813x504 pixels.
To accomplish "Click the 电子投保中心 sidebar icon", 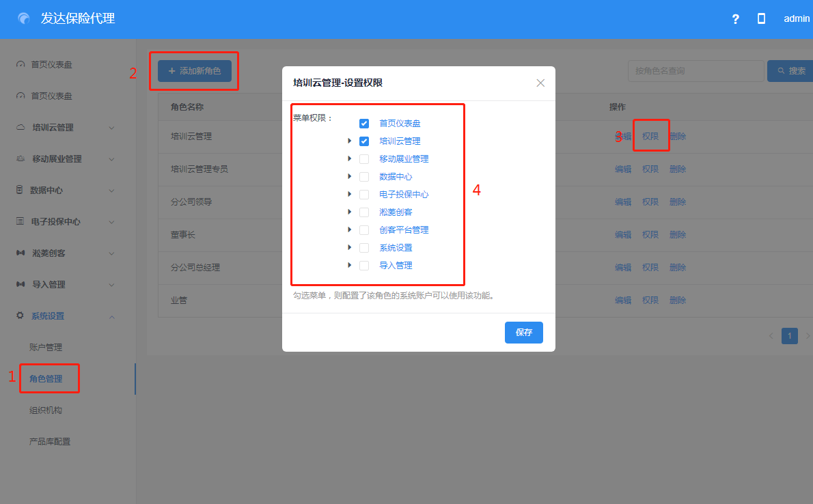I will tap(20, 222).
